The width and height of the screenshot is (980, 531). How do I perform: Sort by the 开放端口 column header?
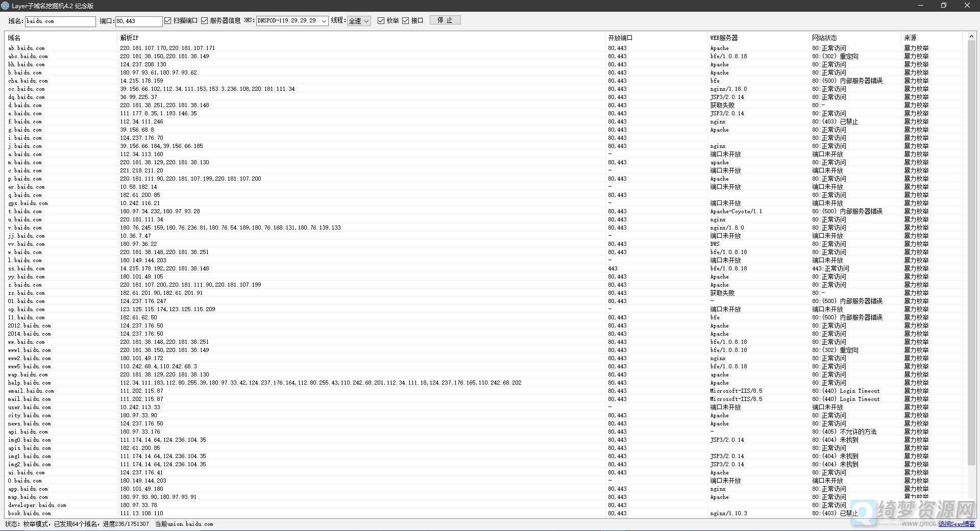pos(656,38)
